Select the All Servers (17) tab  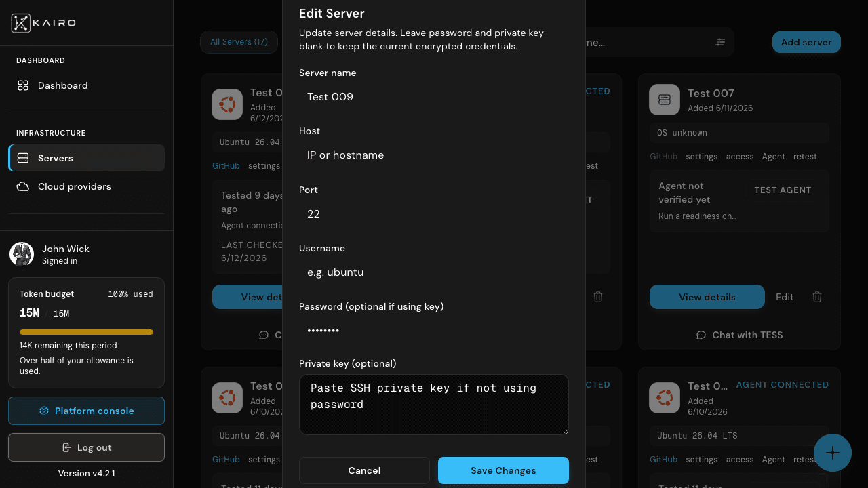point(239,42)
